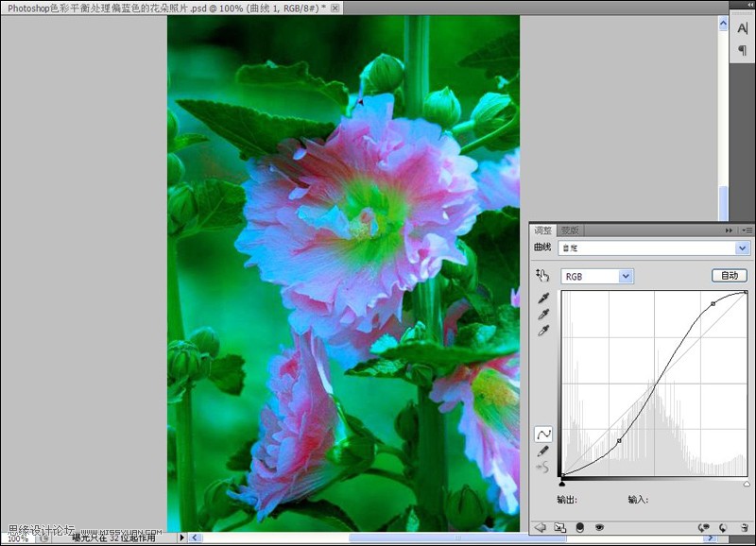
Task: Click the delete adjustment trash icon
Action: coord(744,526)
